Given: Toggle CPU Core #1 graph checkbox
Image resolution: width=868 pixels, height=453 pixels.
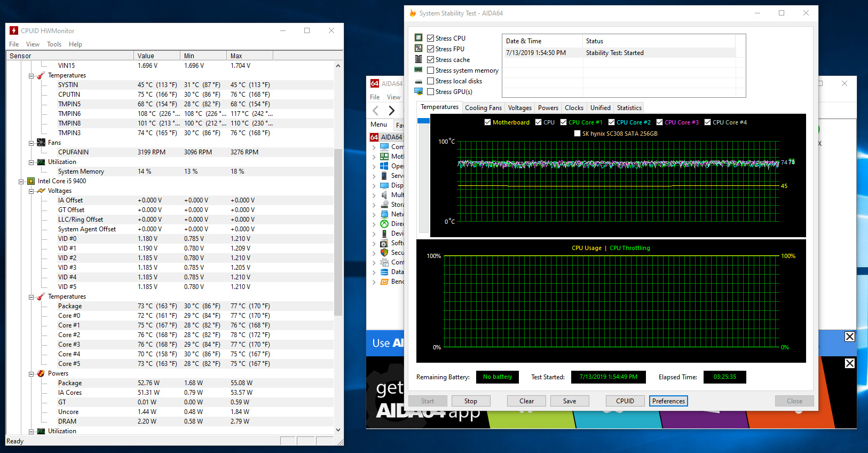Looking at the screenshot, I should pyautogui.click(x=563, y=122).
